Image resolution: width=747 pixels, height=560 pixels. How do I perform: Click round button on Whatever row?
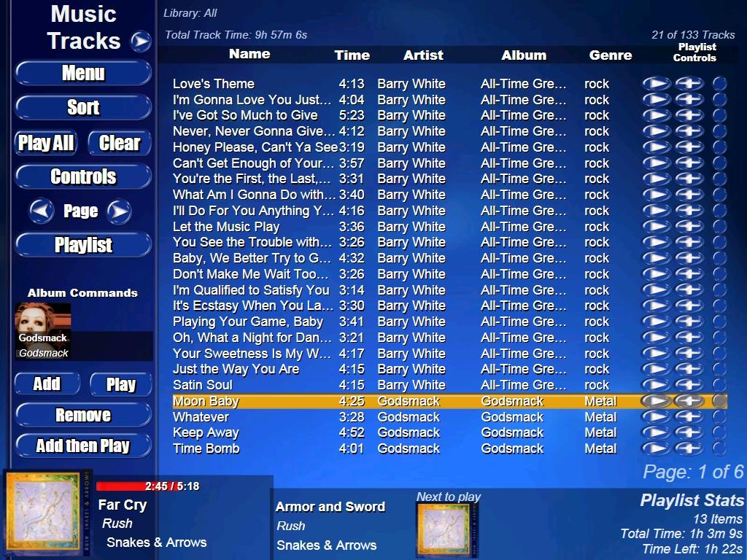pos(719,417)
